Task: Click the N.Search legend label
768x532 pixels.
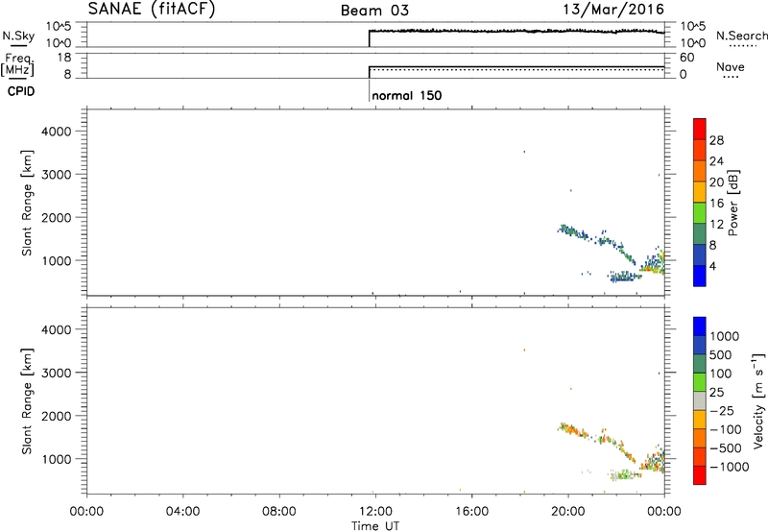Action: [x=741, y=36]
